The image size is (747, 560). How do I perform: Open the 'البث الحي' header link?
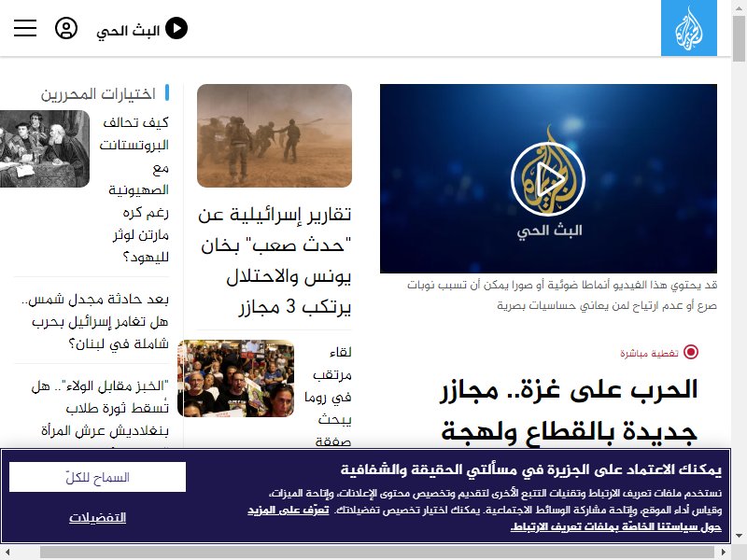tap(128, 31)
